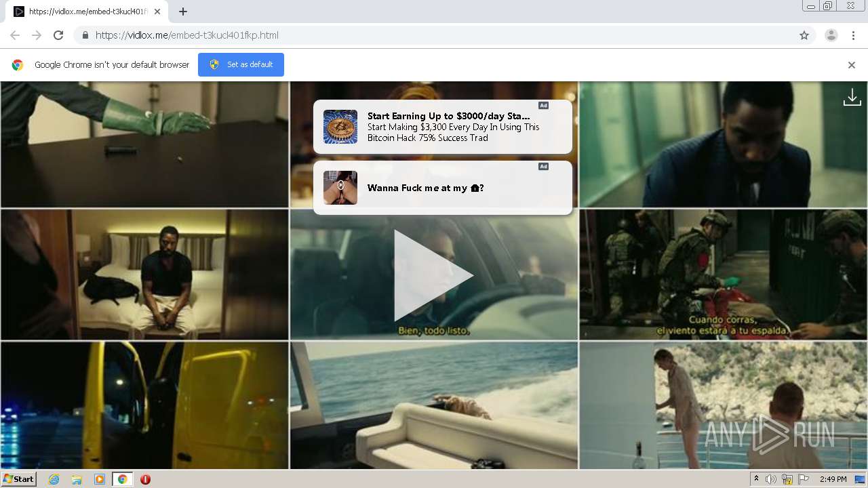
Task: Open the Chrome three-dot menu
Action: coord(853,35)
